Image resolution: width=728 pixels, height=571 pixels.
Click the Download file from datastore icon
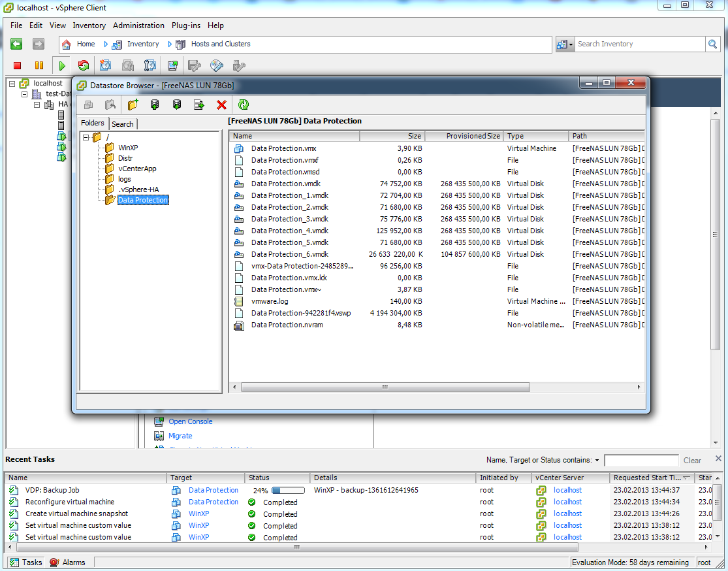coord(177,105)
